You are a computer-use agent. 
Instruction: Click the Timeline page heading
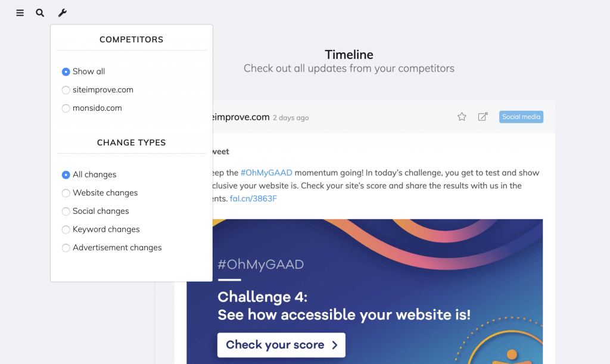(349, 54)
